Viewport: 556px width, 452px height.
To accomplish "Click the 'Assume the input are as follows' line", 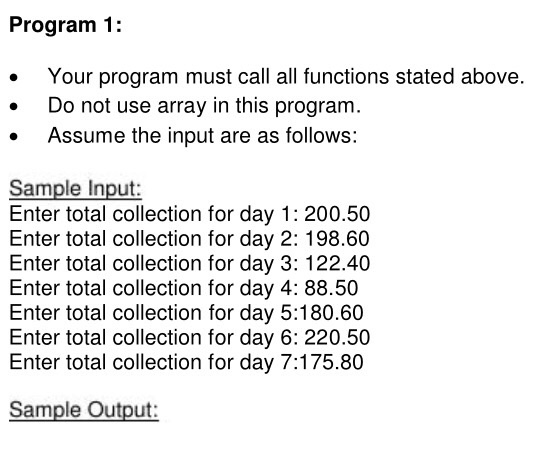I will click(x=202, y=135).
